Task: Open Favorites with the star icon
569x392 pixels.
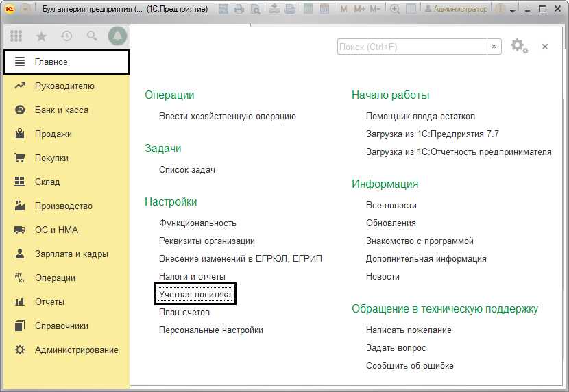Action: (x=41, y=36)
